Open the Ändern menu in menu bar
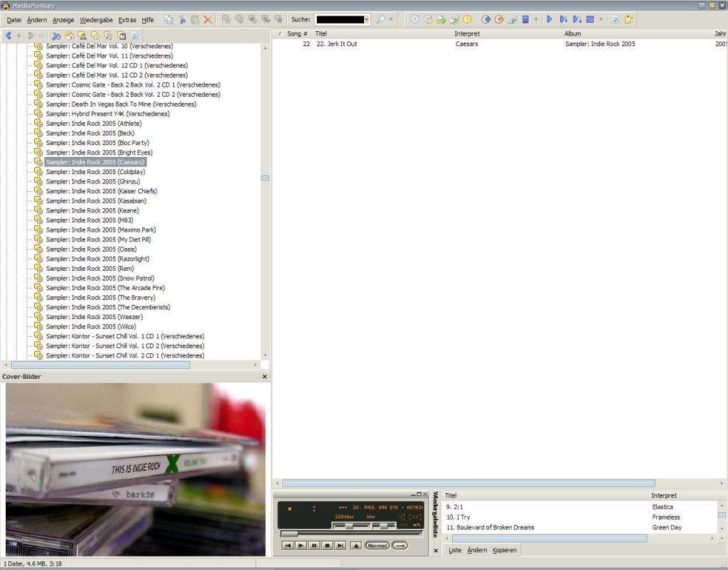 pos(37,20)
